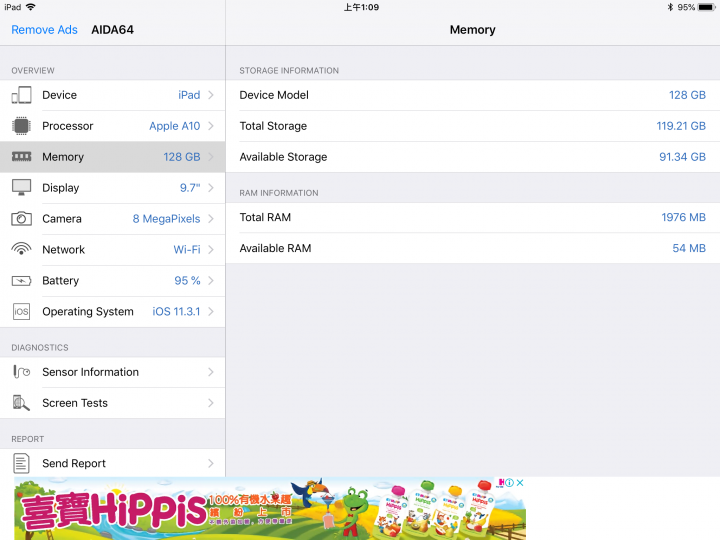
Task: Tap the Apple A10 processor value
Action: click(x=174, y=126)
